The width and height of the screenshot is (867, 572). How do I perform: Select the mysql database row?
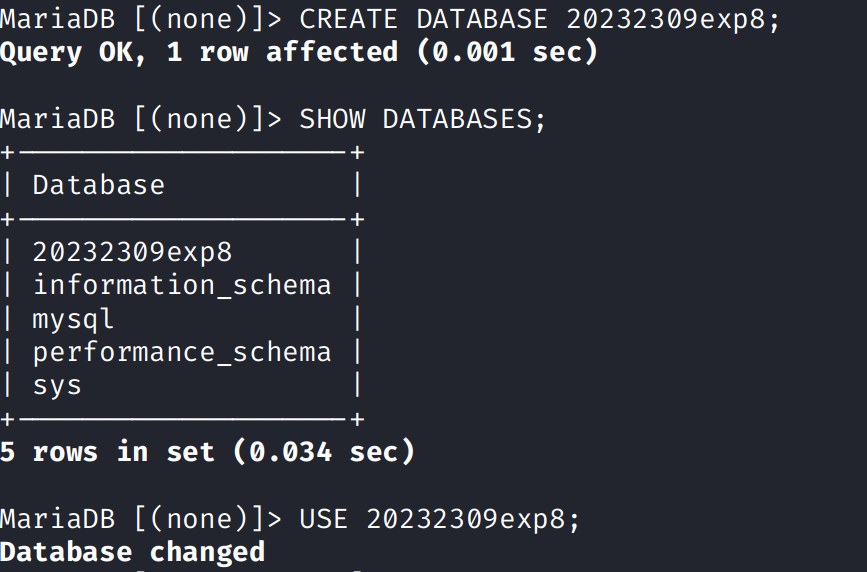point(73,319)
